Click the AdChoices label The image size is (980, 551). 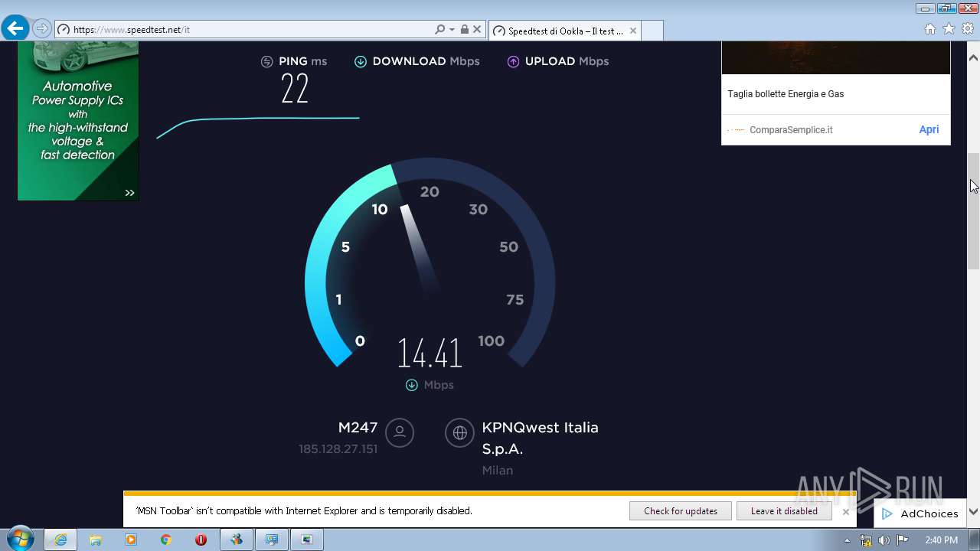929,514
